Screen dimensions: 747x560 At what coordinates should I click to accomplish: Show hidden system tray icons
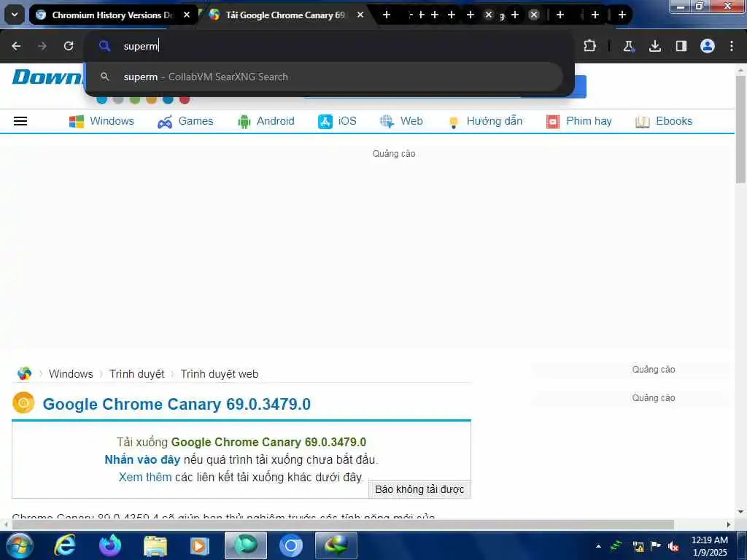click(x=598, y=546)
